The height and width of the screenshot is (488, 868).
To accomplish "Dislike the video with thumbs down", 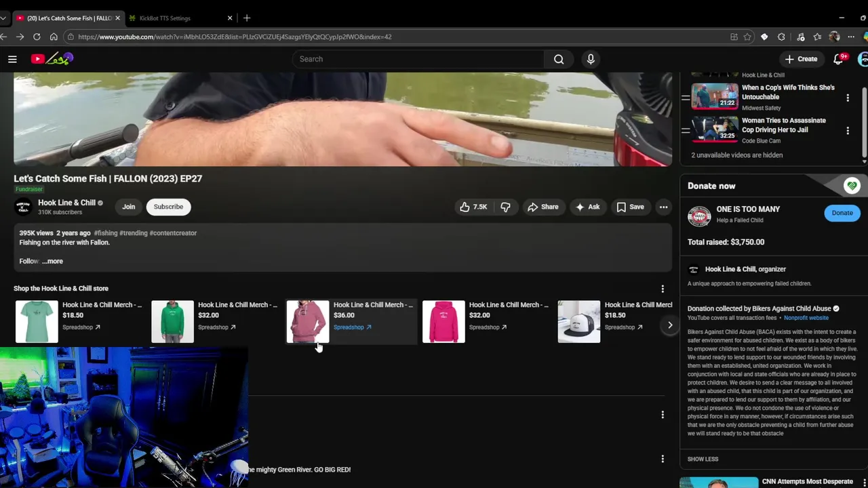I will point(505,207).
